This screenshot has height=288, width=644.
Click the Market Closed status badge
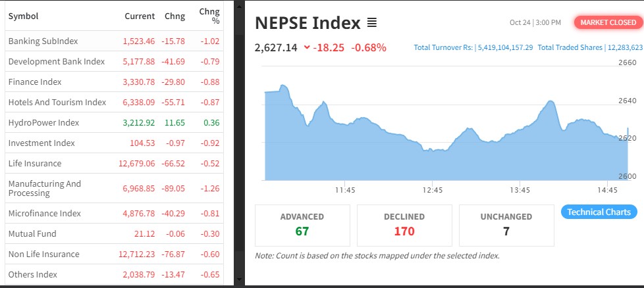pyautogui.click(x=608, y=22)
